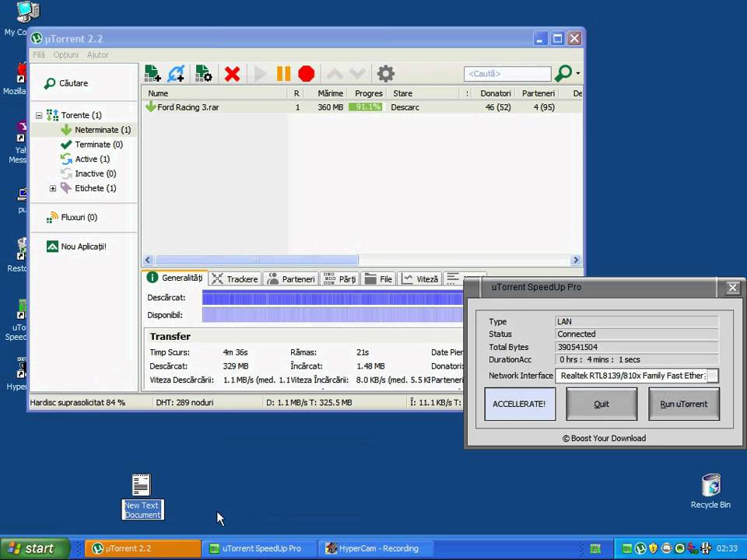Open the Network Interface dropdown
The width and height of the screenshot is (747, 560).
pos(713,376)
